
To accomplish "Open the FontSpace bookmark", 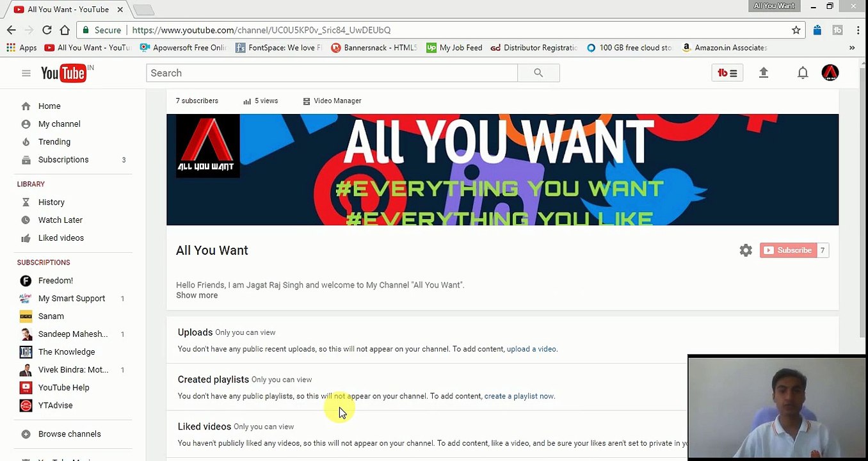I will [279, 47].
